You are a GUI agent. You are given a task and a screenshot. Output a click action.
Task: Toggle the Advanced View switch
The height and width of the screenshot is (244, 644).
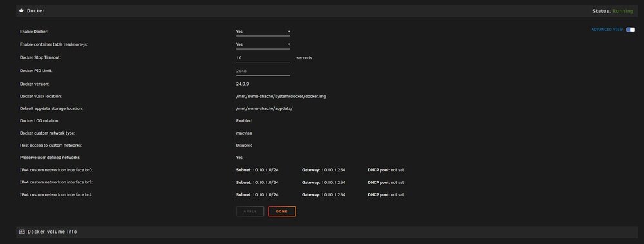click(x=630, y=30)
